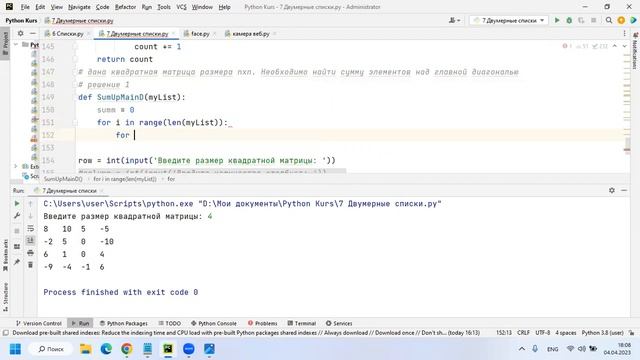Close the '7 Двумерные списки' Run tab

(102, 191)
